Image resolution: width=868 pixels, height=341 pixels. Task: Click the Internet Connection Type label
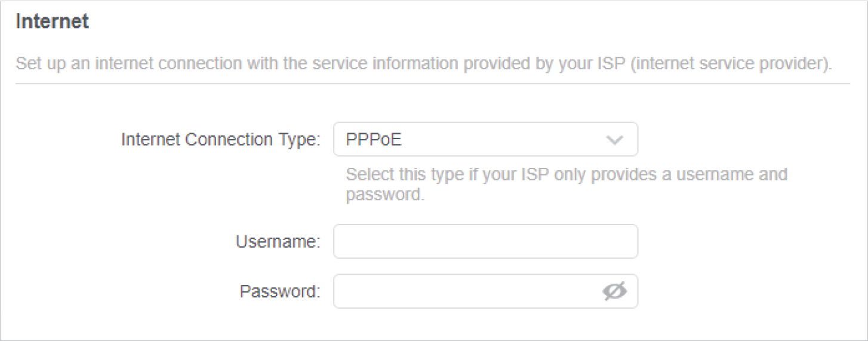pyautogui.click(x=221, y=140)
